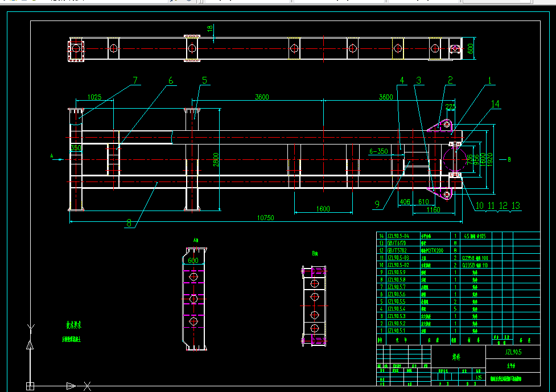Image resolution: width=556 pixels, height=392 pixels.
Task: Click the UCS origin icon in the drawing
Action: click(30, 386)
